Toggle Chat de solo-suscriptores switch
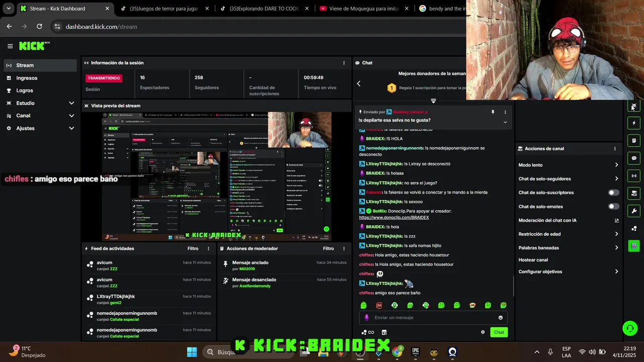644x362 pixels. pyautogui.click(x=614, y=193)
